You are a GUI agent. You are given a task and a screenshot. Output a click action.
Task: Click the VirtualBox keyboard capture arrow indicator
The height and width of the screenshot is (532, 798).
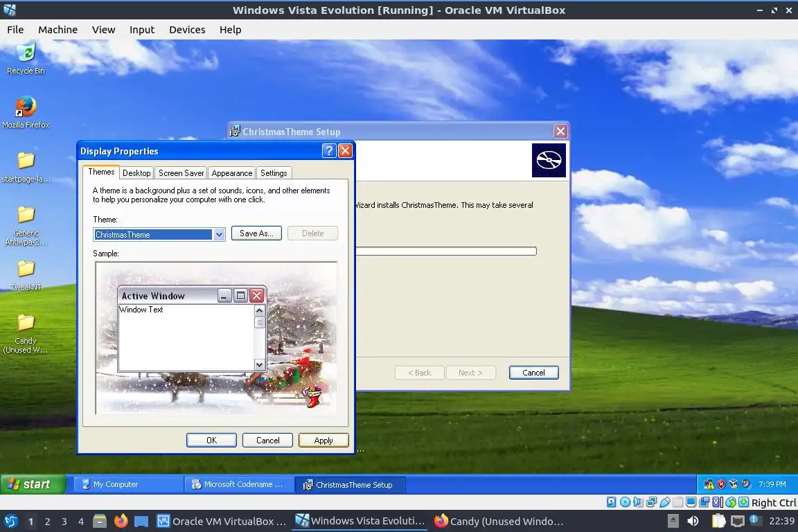pos(743,502)
